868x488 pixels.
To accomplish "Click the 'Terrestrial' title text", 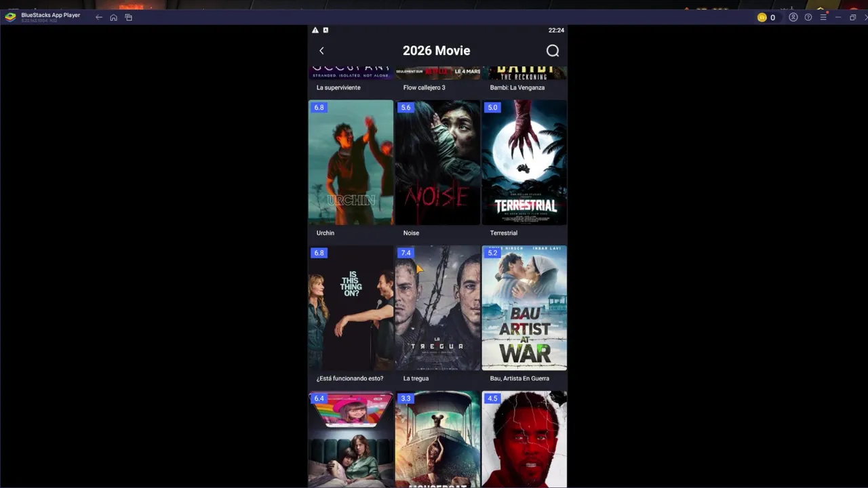I will pos(504,232).
